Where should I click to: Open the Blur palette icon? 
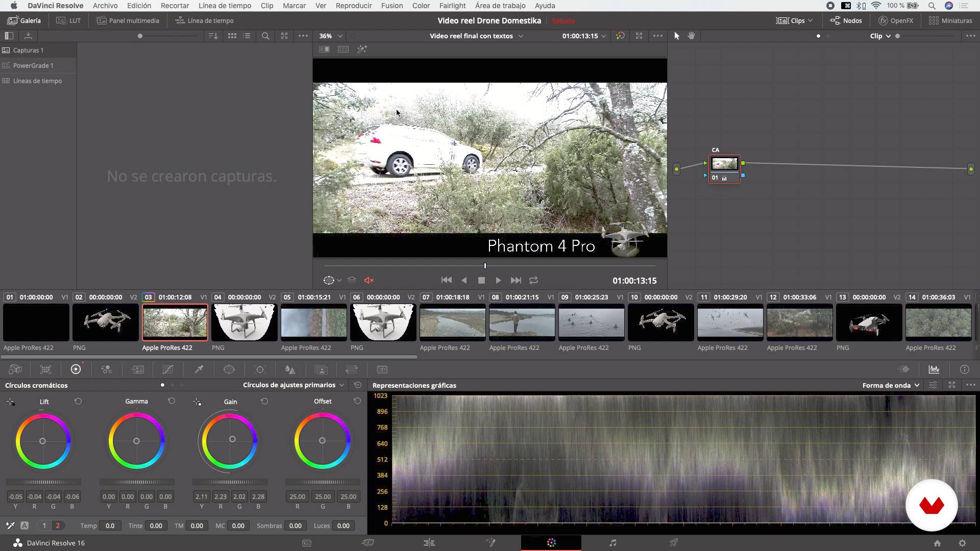coord(290,369)
